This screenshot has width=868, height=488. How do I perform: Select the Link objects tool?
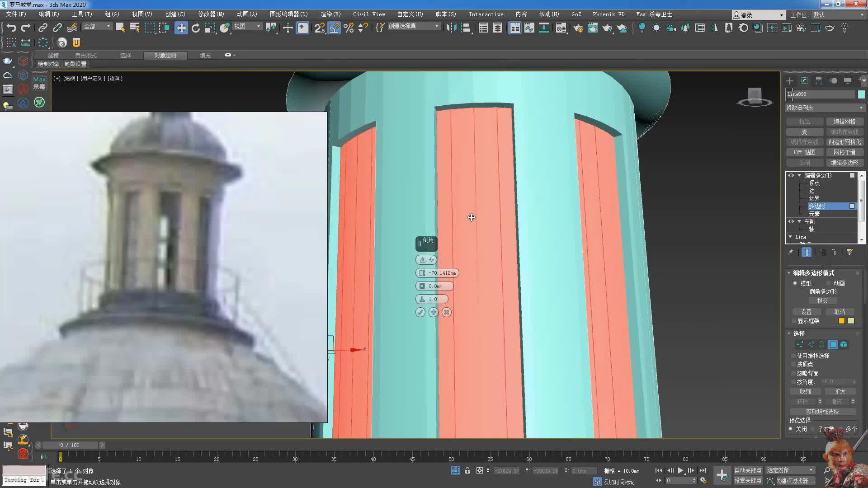pos(42,28)
